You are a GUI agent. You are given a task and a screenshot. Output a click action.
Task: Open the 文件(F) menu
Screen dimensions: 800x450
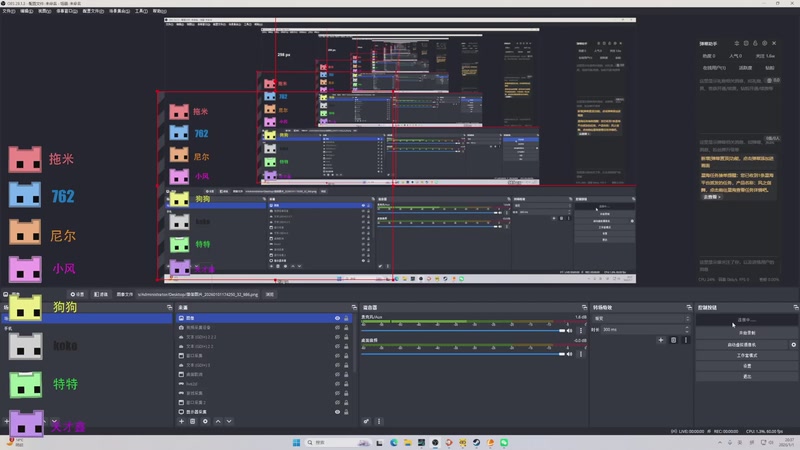(9, 11)
